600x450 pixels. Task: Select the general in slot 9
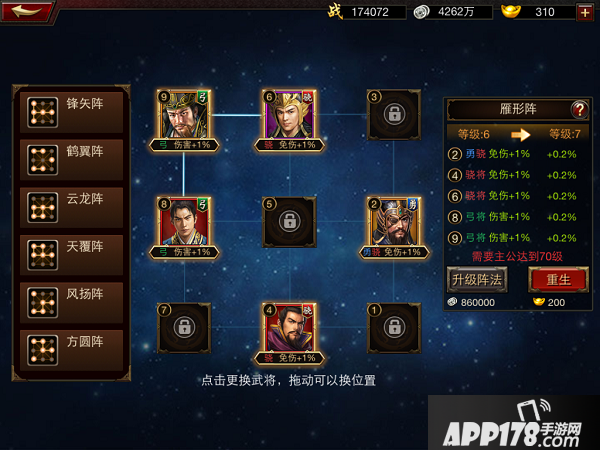[x=184, y=114]
